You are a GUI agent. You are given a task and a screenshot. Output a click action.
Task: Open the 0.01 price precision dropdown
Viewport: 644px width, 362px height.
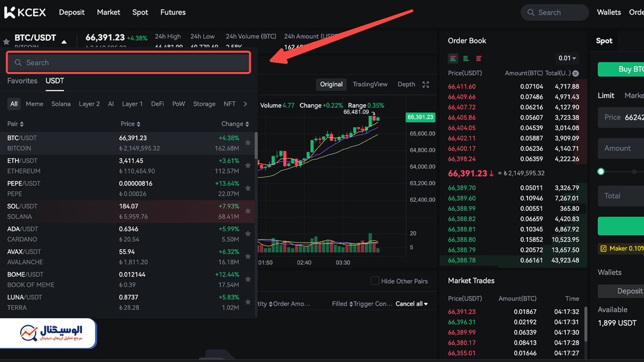(568, 58)
